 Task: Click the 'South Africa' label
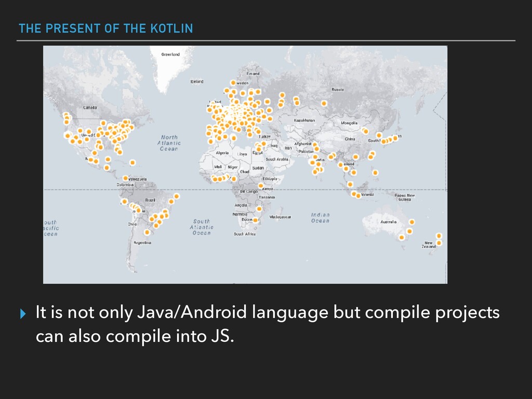[245, 234]
